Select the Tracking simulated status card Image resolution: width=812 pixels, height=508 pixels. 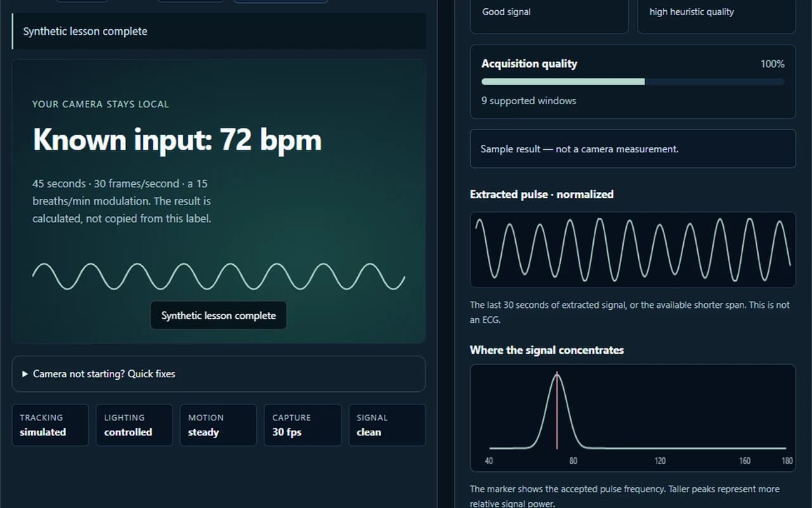(x=50, y=425)
